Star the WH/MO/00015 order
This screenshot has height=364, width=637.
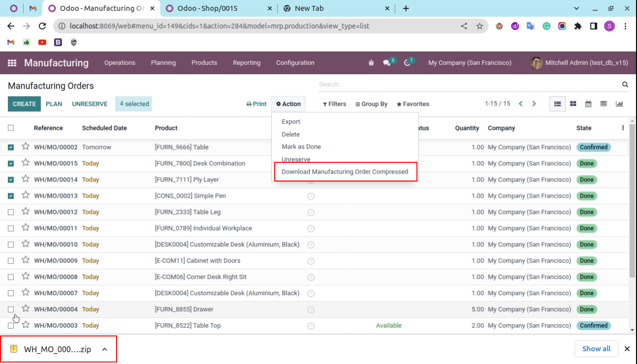tap(26, 163)
